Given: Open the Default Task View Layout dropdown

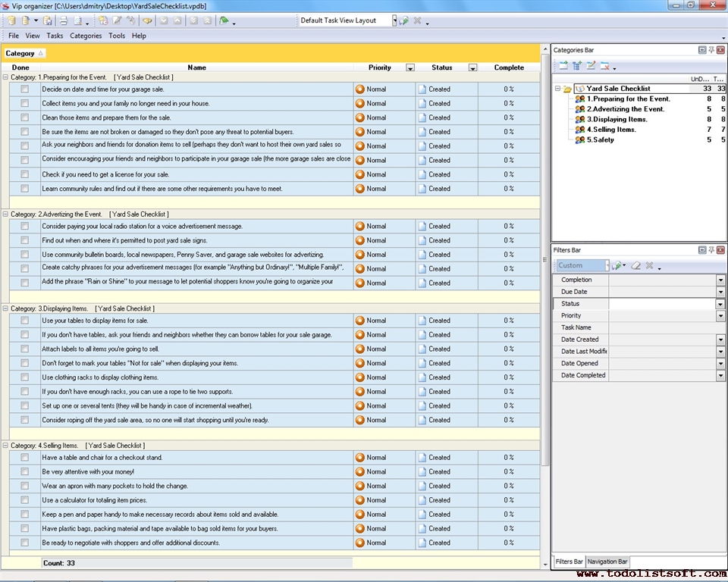Looking at the screenshot, I should (x=394, y=20).
